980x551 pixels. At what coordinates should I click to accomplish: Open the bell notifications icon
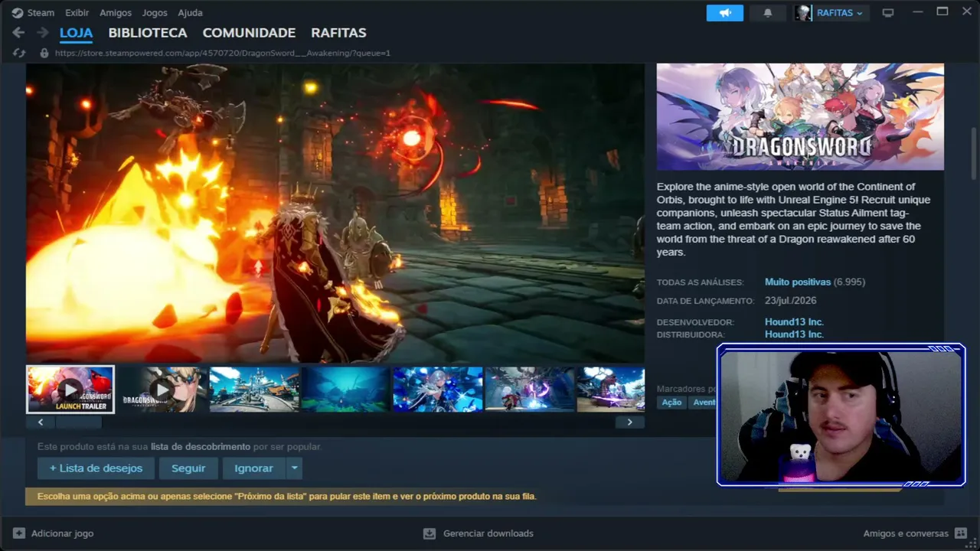768,13
